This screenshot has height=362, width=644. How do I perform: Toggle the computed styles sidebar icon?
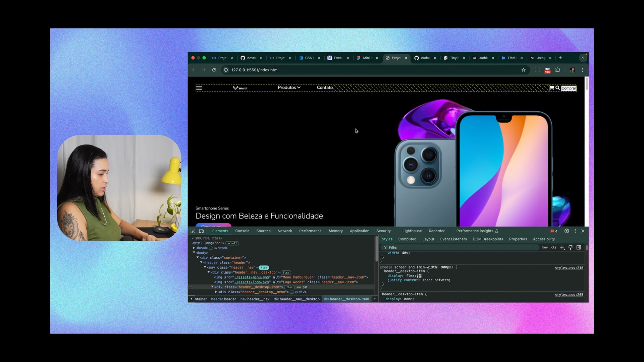click(x=579, y=247)
